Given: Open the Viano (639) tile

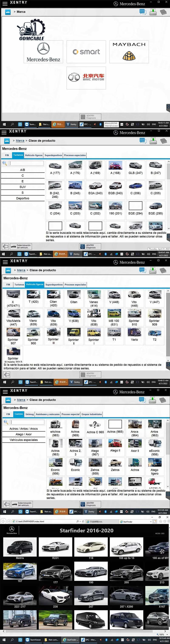Looking at the screenshot, I should [x=33, y=317].
